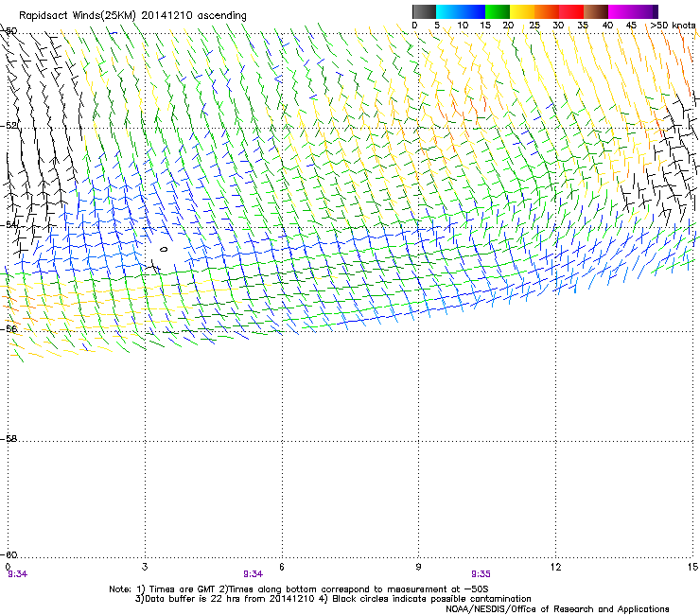Click the green 15-20 knots color swatch
The image size is (700, 615).
click(498, 11)
